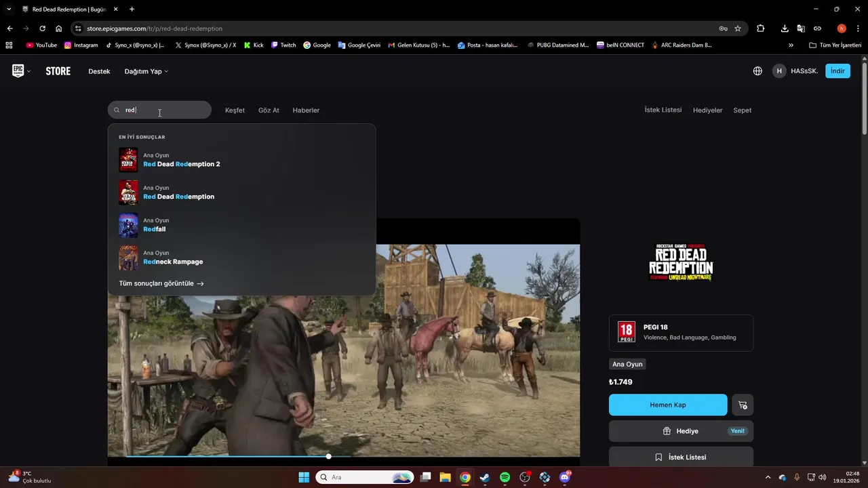
Task: Open the STORE menu item
Action: 58,71
